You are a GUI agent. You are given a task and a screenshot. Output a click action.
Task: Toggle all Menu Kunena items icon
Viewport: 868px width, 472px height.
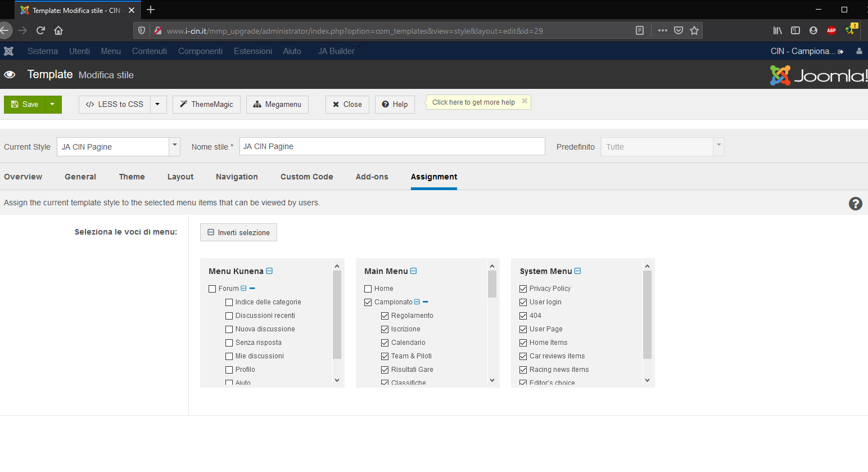(269, 271)
